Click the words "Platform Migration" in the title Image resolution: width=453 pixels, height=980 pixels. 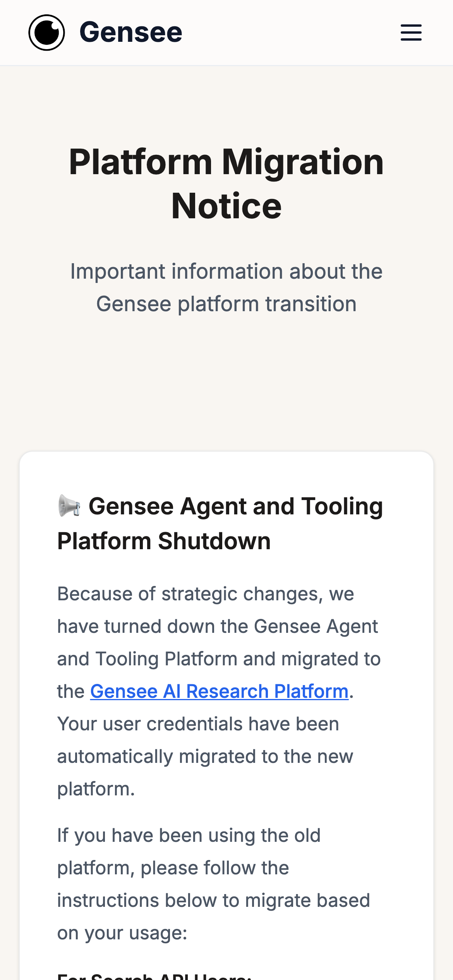pos(226,162)
